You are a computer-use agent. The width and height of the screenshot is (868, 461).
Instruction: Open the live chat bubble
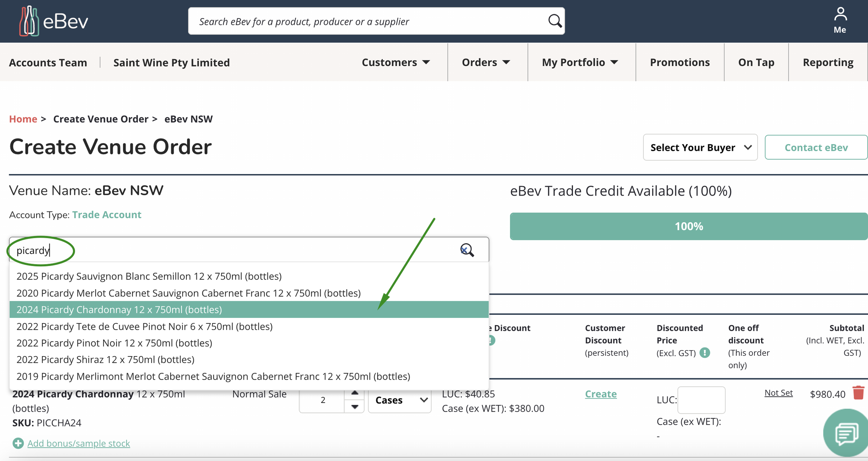[846, 433]
